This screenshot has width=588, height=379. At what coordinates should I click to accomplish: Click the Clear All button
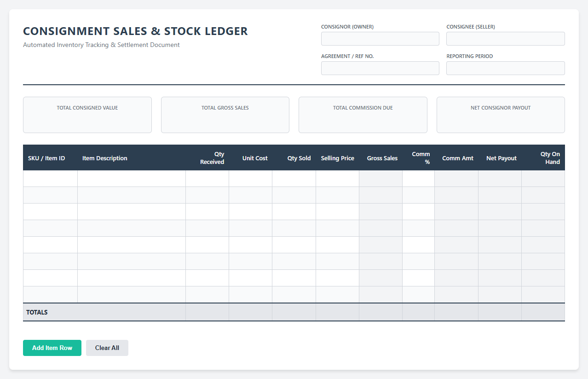pos(107,348)
